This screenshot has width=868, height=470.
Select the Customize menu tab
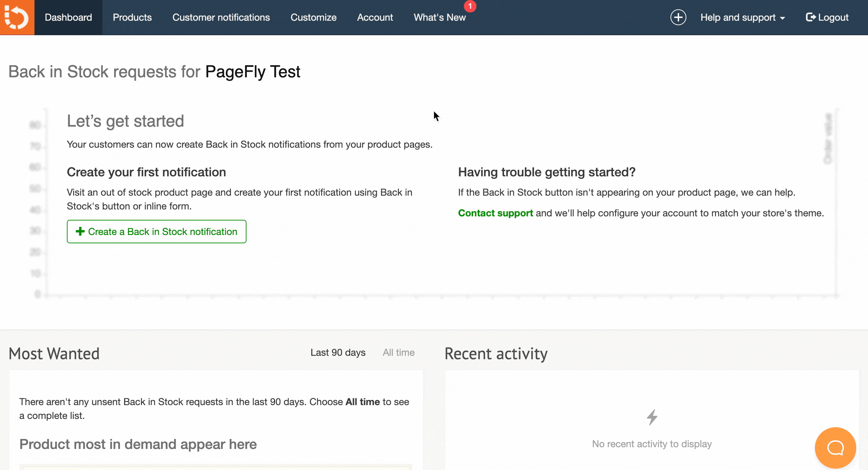pyautogui.click(x=313, y=17)
